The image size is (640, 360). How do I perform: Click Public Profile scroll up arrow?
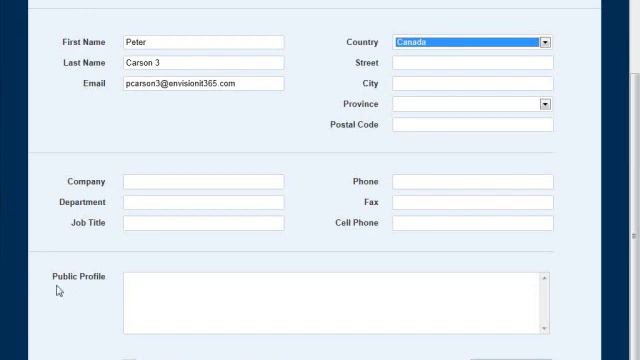tap(544, 278)
